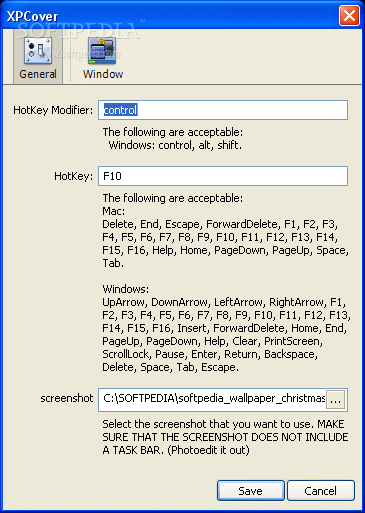Viewport: 365px width, 513px height.
Task: Click inside the HotKey Modifier field
Action: (223, 110)
